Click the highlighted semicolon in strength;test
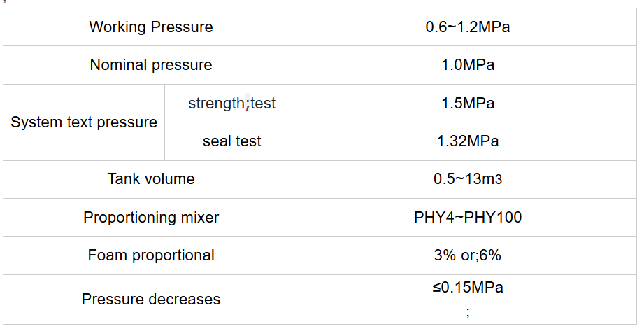The image size is (644, 331). pos(247,104)
